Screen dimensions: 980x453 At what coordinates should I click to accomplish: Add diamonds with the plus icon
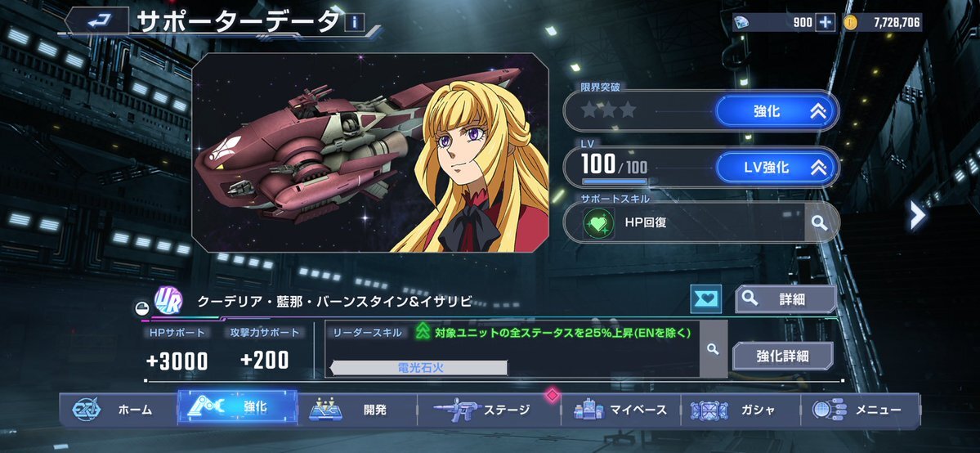click(x=825, y=23)
